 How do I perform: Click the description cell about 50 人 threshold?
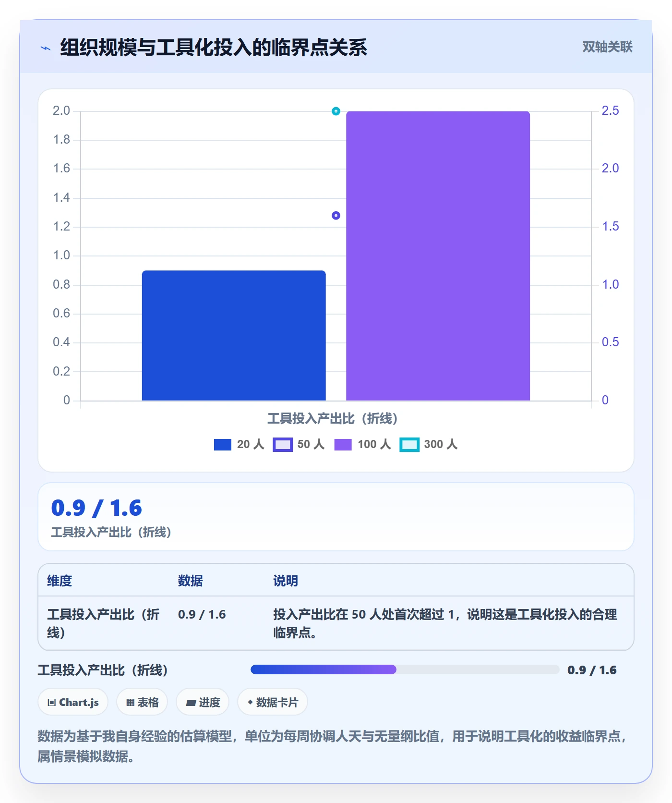pos(445,623)
